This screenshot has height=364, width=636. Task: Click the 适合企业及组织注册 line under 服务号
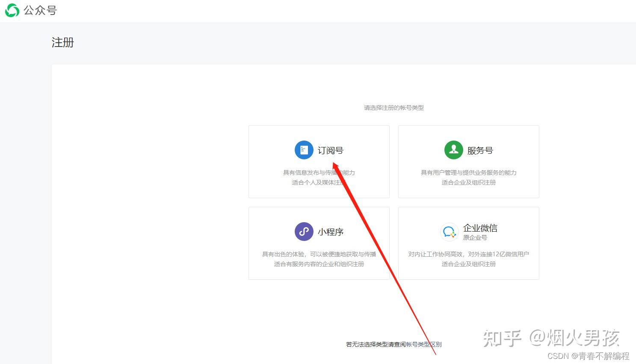point(469,182)
